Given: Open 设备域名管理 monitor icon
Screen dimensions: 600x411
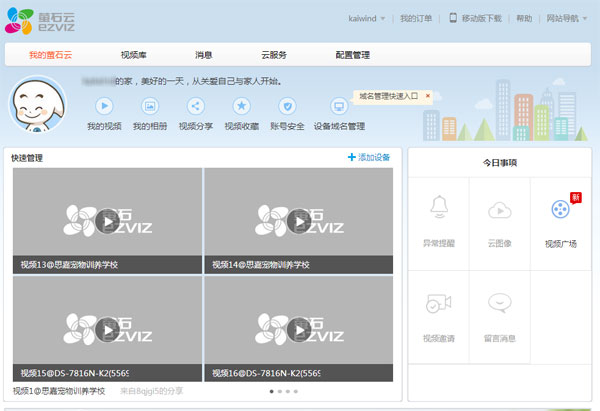Looking at the screenshot, I should [339, 105].
